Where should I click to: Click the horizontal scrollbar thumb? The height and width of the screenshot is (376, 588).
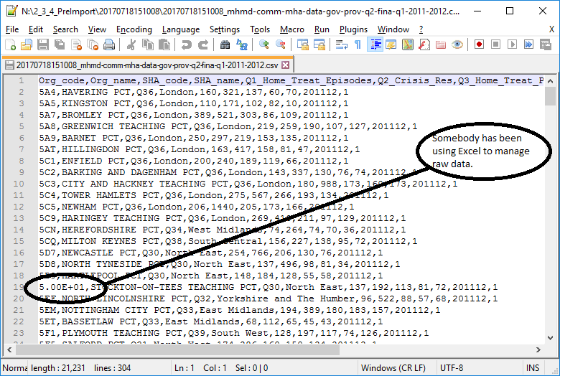[x=177, y=349]
